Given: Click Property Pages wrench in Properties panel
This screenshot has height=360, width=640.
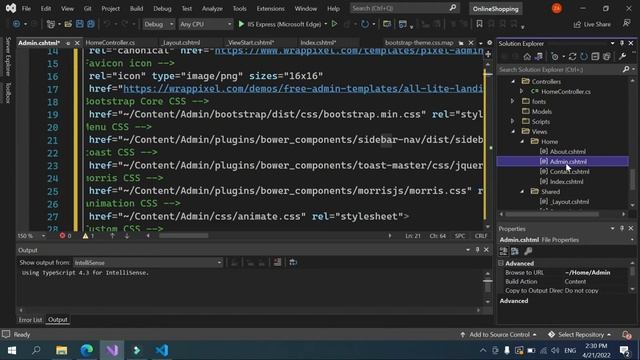Looking at the screenshot, I should point(528,251).
